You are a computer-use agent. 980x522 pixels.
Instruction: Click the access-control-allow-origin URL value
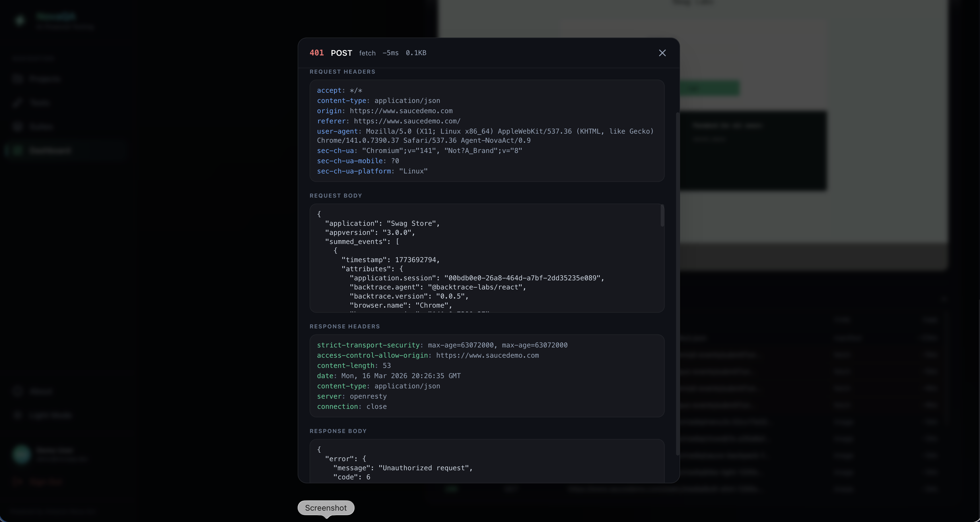[487, 355]
